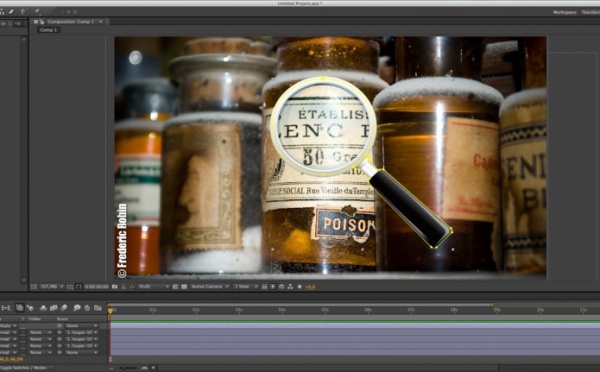Open the Graph Editor icon
The image size is (600, 372).
pos(98,308)
